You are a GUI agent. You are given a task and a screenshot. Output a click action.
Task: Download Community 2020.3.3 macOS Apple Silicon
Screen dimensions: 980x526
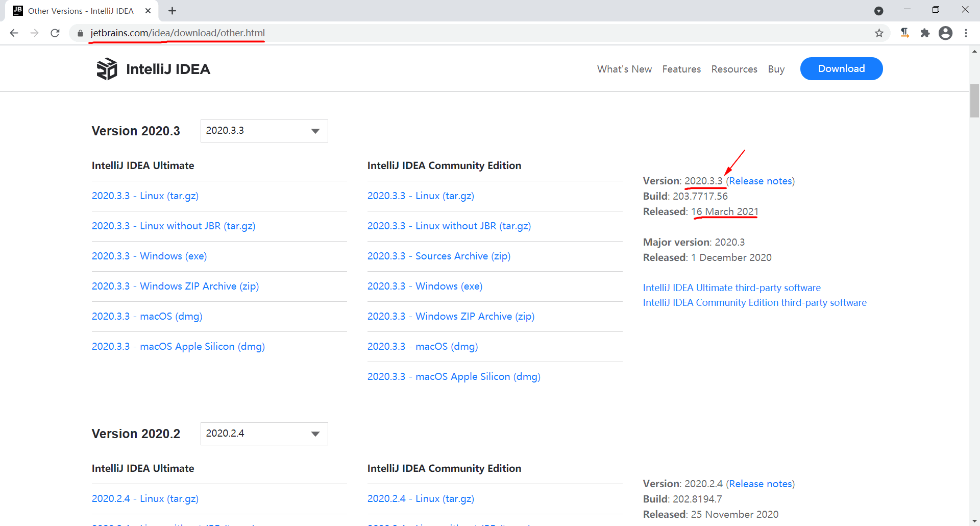[454, 376]
